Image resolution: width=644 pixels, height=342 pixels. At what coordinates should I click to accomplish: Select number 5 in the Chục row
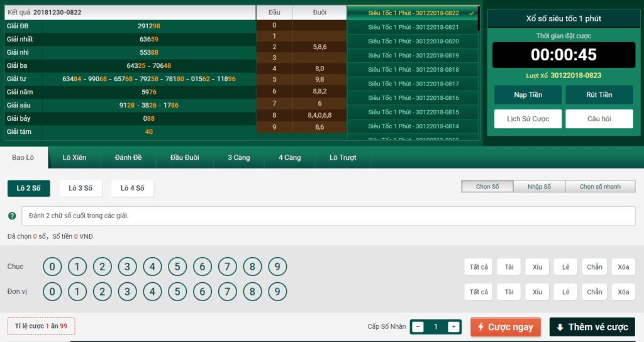pyautogui.click(x=177, y=267)
